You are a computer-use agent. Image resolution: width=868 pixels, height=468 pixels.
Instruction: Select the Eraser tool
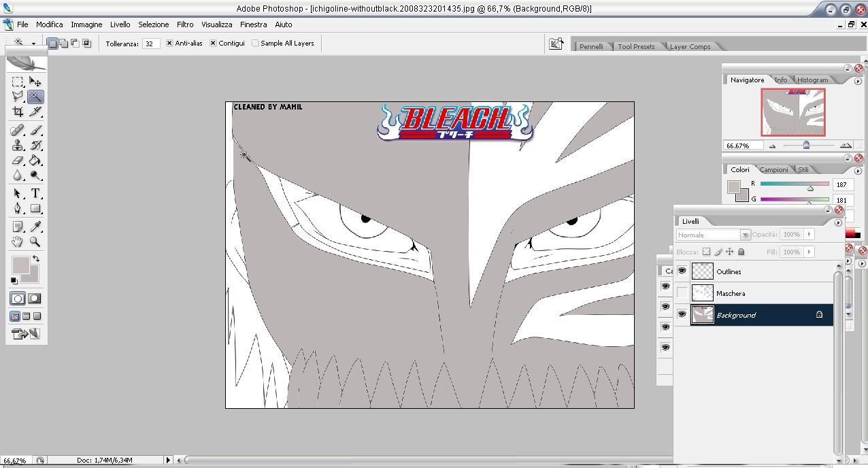point(18,161)
